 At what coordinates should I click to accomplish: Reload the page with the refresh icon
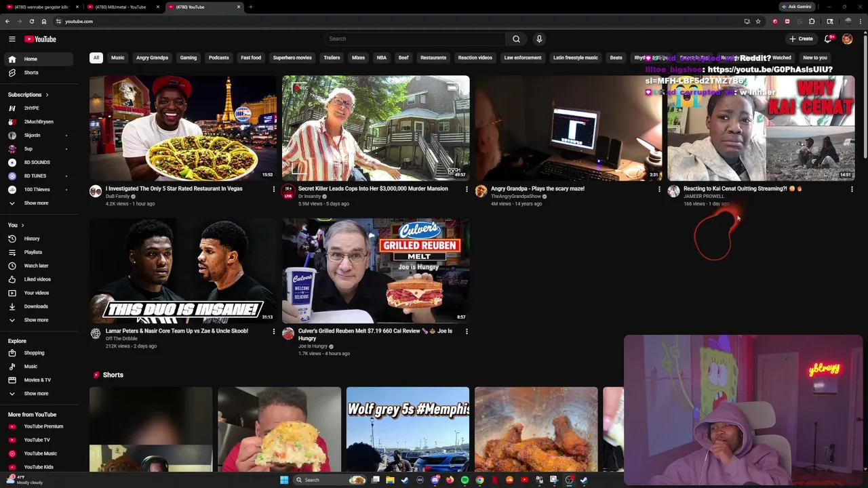31,21
